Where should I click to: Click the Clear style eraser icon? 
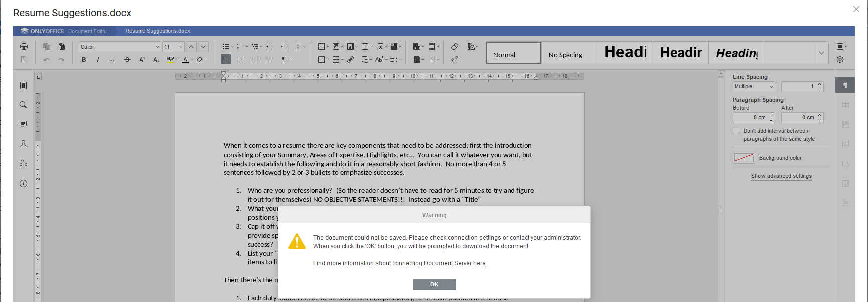[455, 47]
